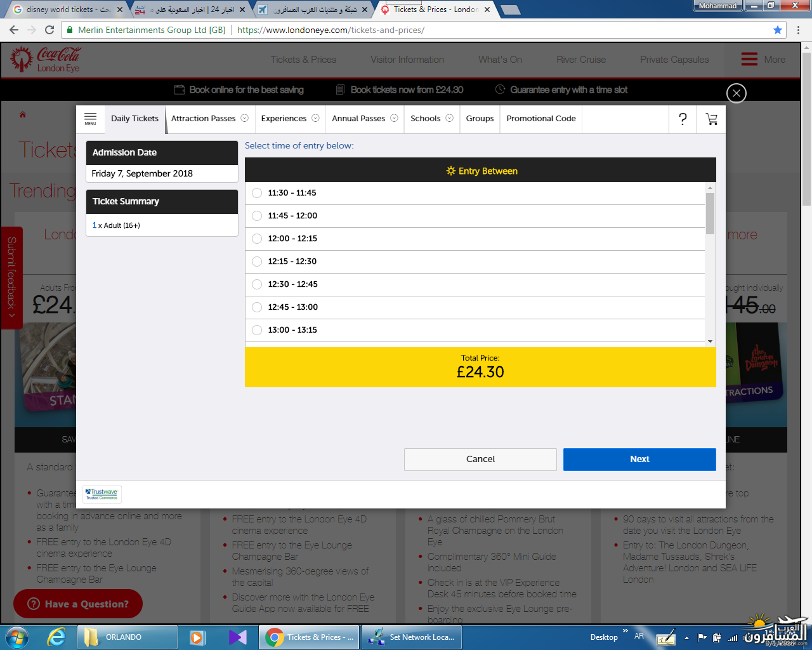The width and height of the screenshot is (812, 650).
Task: Go back to previous page
Action: [15, 30]
